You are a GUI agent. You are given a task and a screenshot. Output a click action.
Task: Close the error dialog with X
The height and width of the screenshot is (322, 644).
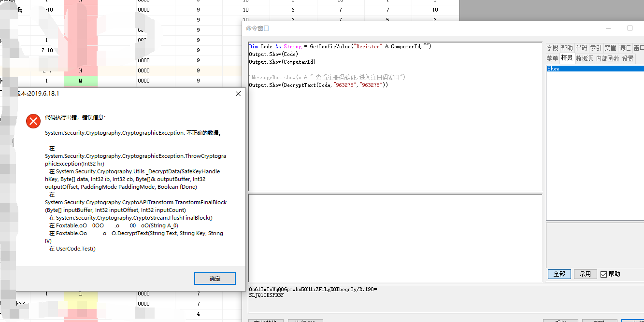238,94
